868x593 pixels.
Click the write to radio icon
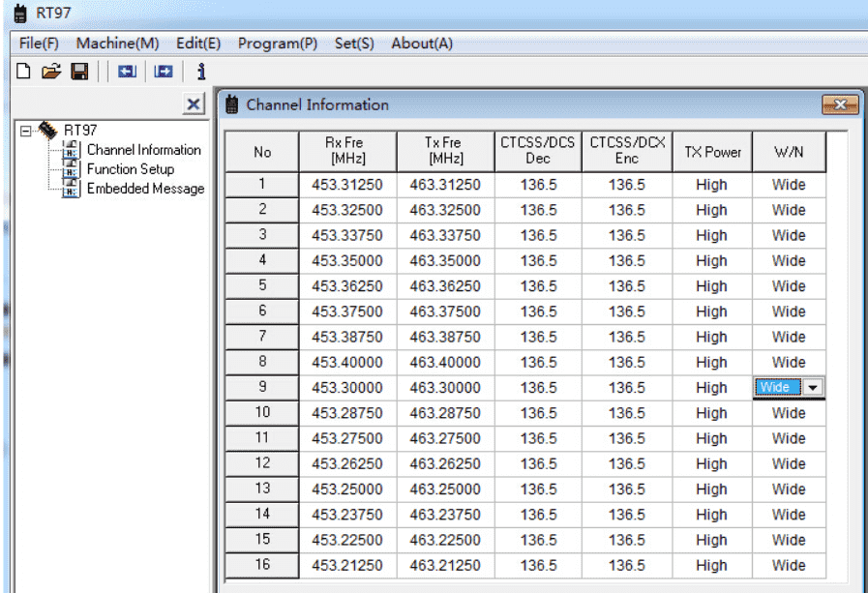[164, 71]
